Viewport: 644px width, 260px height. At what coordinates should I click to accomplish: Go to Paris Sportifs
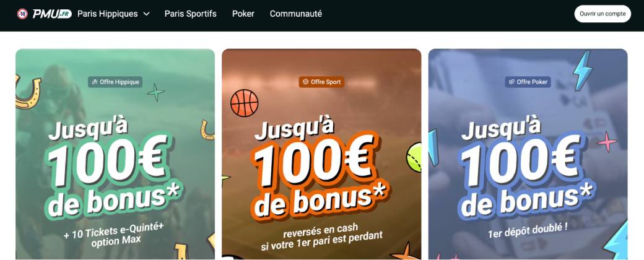tap(191, 14)
